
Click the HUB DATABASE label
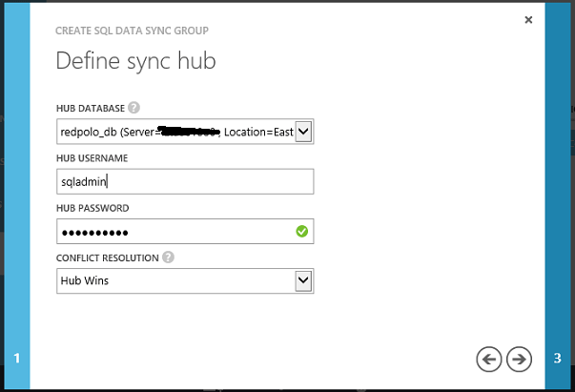91,109
